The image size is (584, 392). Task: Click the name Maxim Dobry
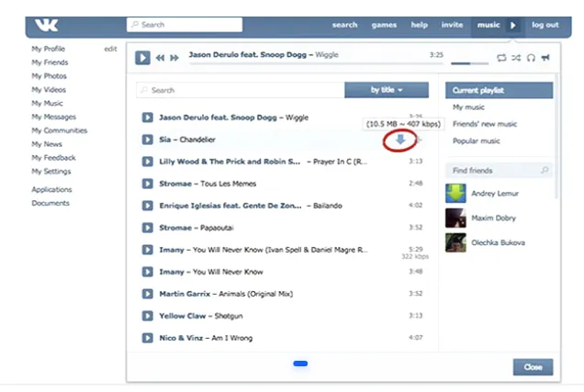[493, 218]
